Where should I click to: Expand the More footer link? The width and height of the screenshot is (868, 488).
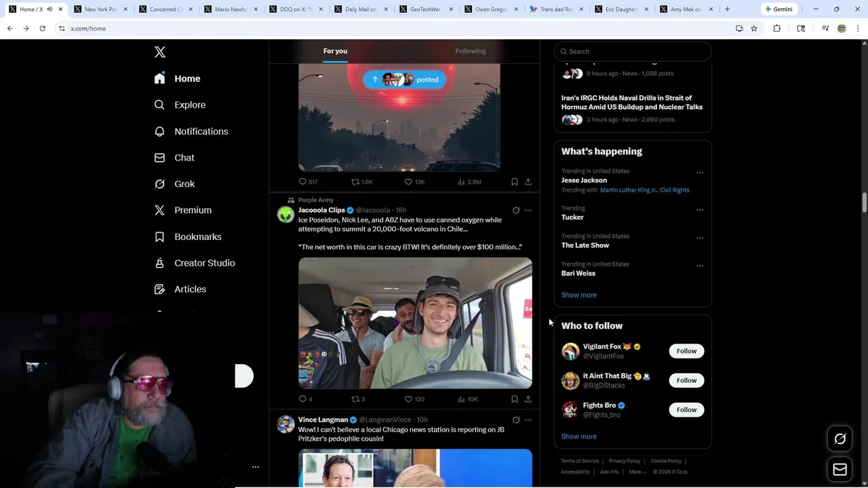[x=637, y=472]
